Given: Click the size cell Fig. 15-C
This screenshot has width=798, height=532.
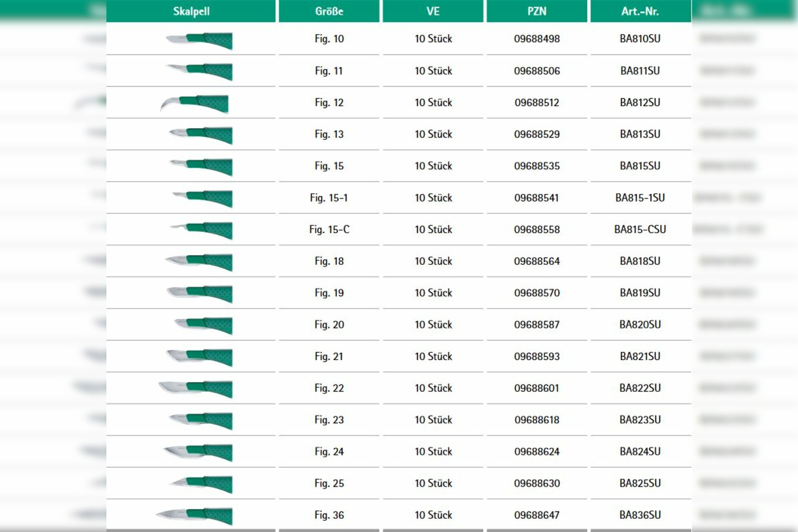Looking at the screenshot, I should tap(329, 229).
